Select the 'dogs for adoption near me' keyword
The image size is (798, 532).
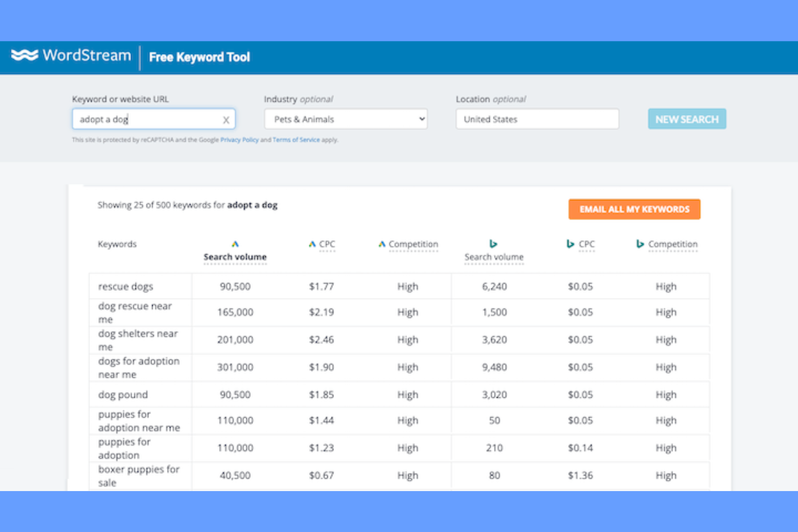pos(139,368)
